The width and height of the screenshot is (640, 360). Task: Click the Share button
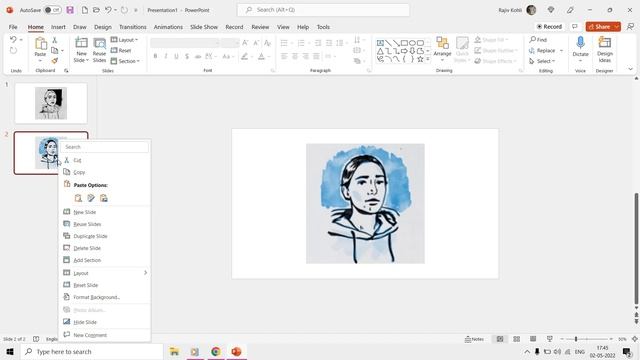pos(599,27)
